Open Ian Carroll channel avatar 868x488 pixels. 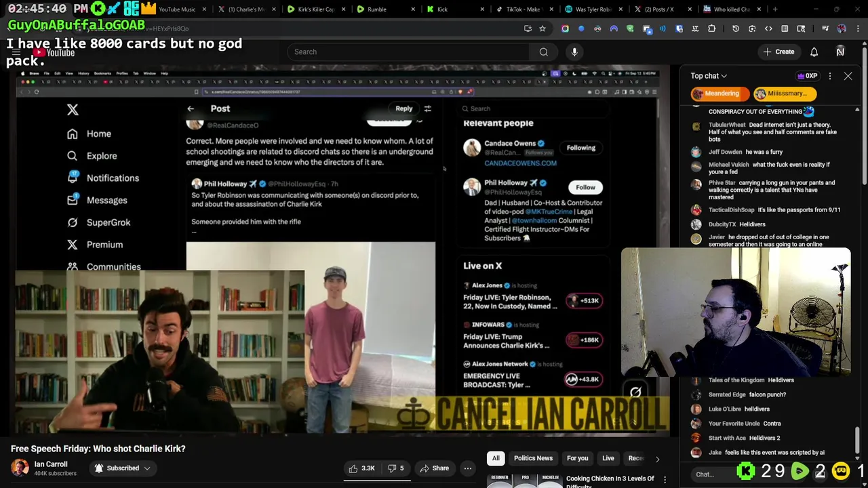coord(20,468)
